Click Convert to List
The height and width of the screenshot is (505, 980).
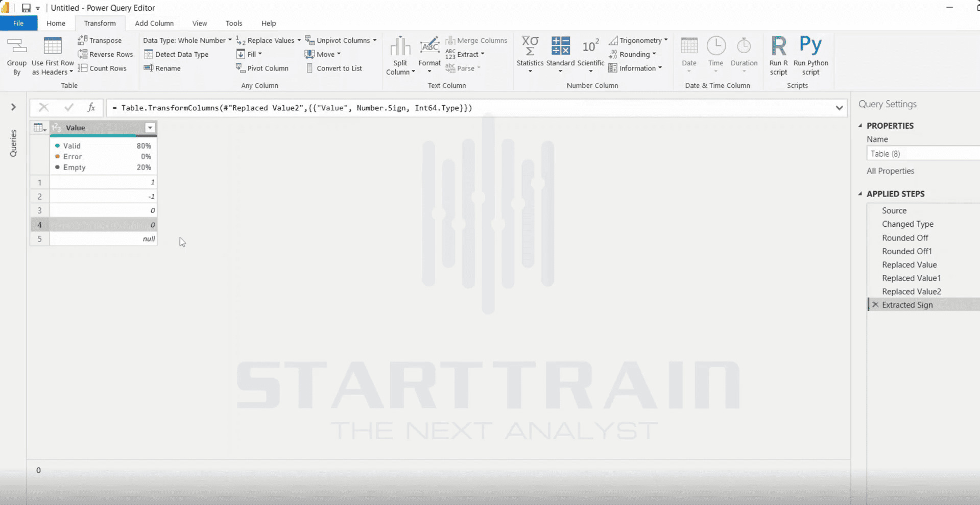tap(334, 68)
